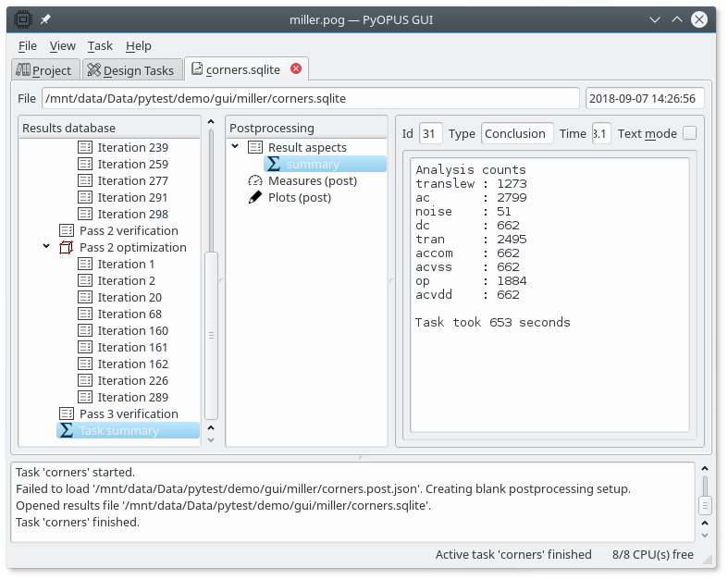Viewport: 728px width, 580px height.
Task: Select Pass 2 verification entry
Action: click(x=128, y=231)
